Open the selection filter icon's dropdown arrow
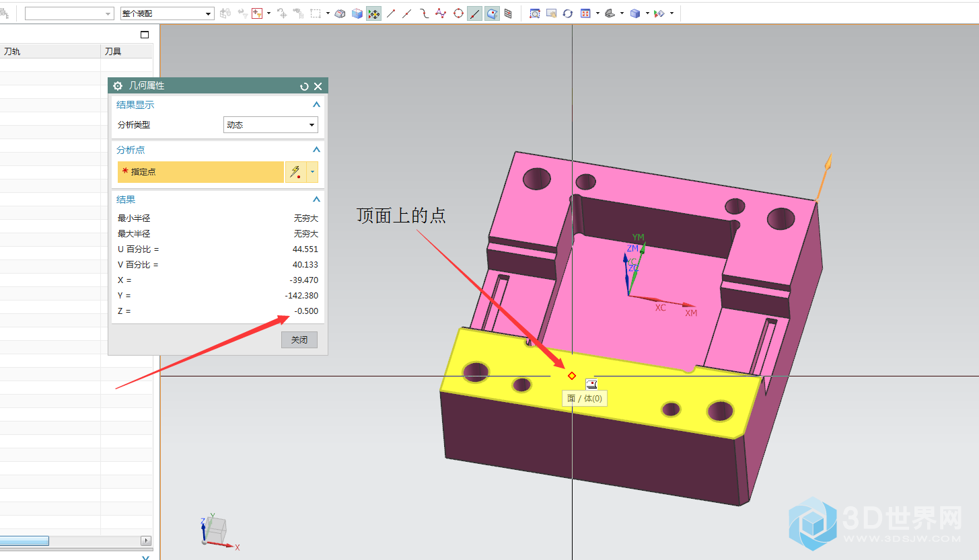979x560 pixels. 268,13
